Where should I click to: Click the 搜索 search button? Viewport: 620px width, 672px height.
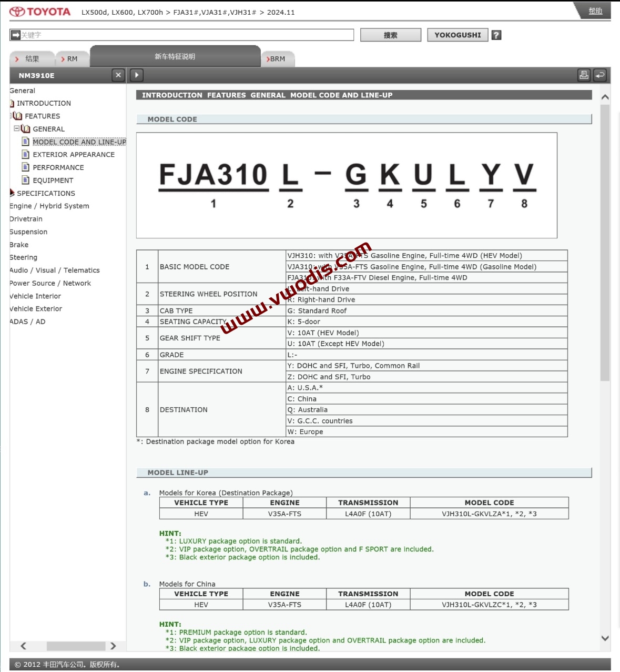[x=390, y=35]
